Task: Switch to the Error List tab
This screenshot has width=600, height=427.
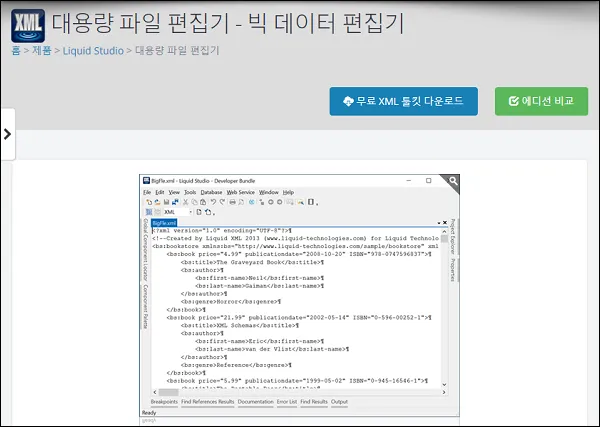Action: pos(287,402)
